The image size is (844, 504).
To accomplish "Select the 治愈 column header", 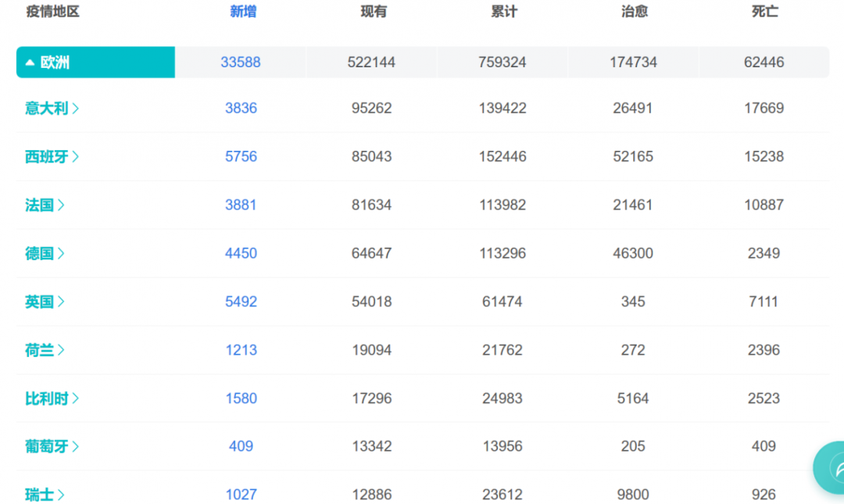I will tap(635, 12).
